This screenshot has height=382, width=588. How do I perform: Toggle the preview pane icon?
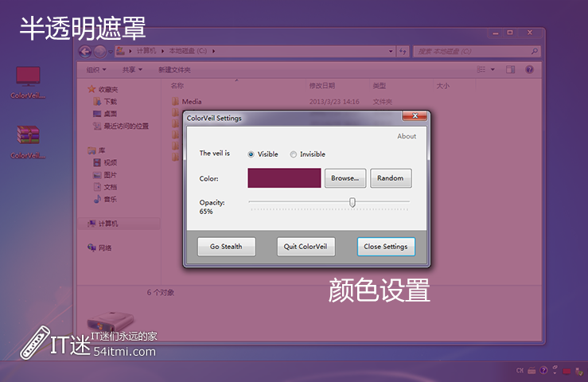[510, 69]
